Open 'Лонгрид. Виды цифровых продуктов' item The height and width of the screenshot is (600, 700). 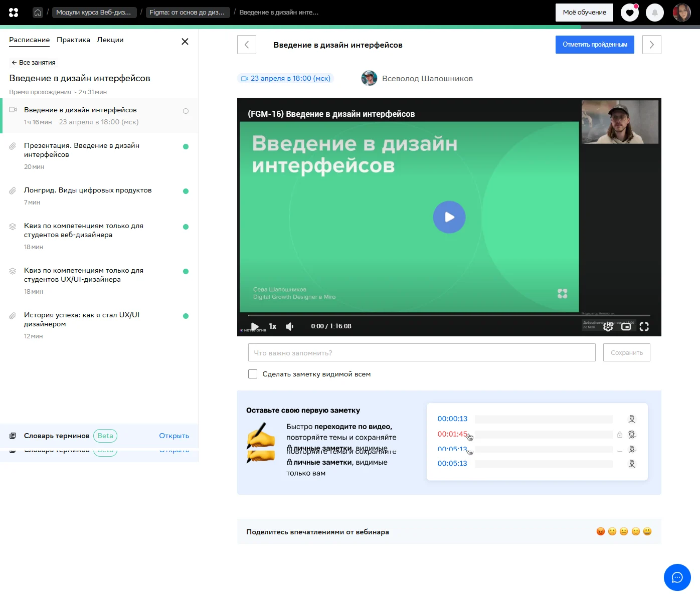(x=99, y=195)
